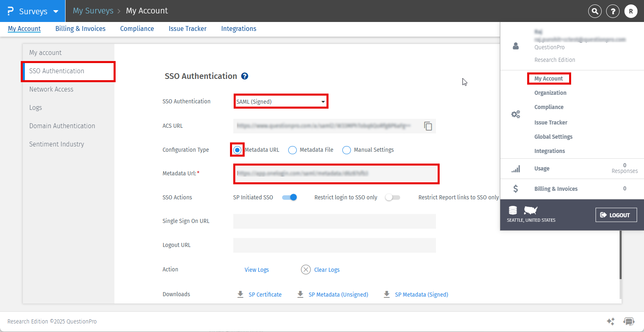This screenshot has height=332, width=644.
Task: Click the SSO Authentication help icon
Action: pos(245,76)
